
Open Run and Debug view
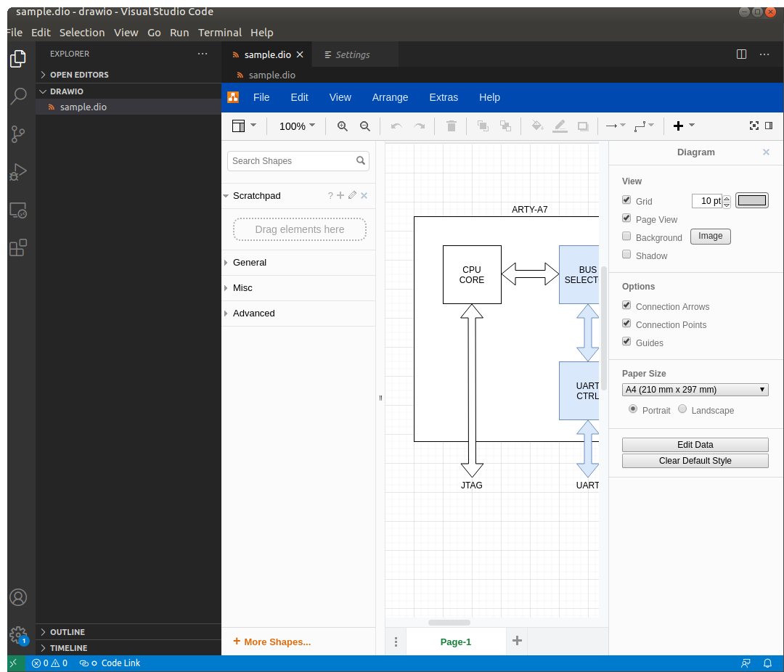tap(18, 172)
